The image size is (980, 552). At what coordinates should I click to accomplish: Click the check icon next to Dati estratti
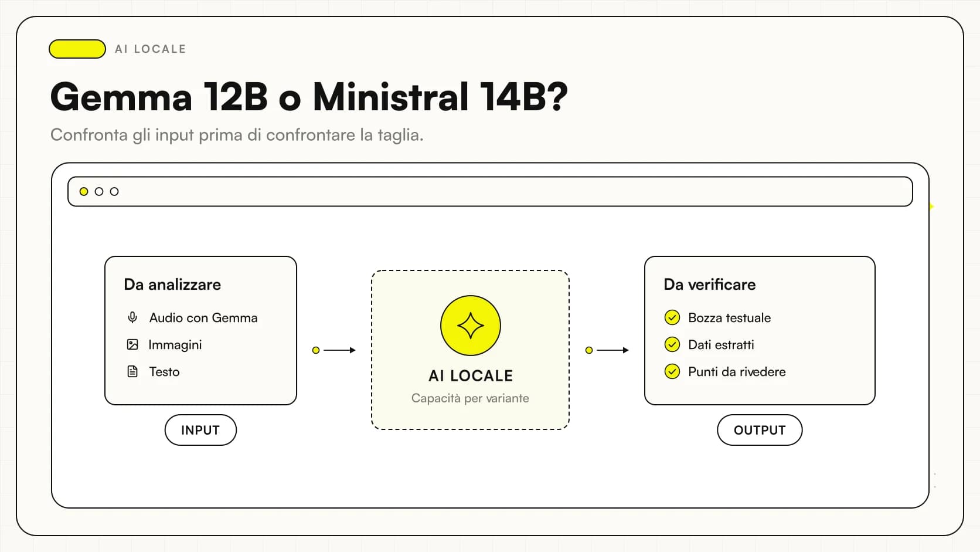pos(672,344)
